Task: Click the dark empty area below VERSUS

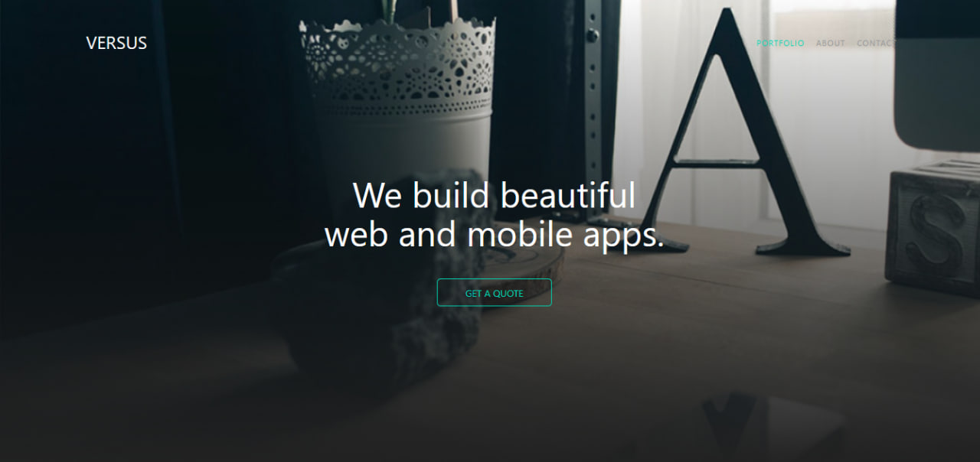Action: (115, 191)
